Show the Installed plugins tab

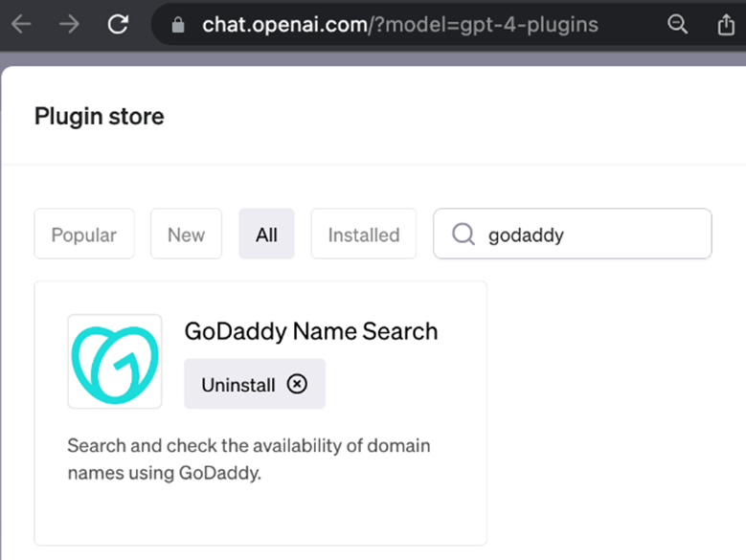[363, 235]
